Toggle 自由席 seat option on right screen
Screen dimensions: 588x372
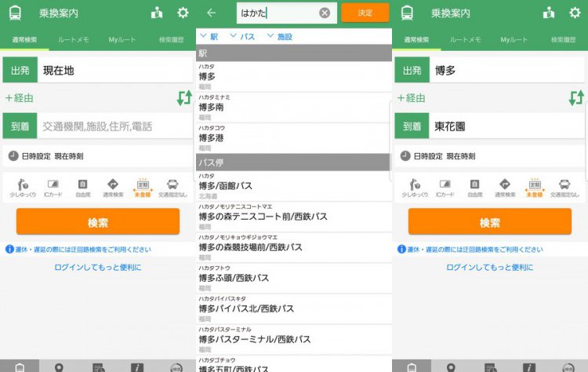[475, 188]
